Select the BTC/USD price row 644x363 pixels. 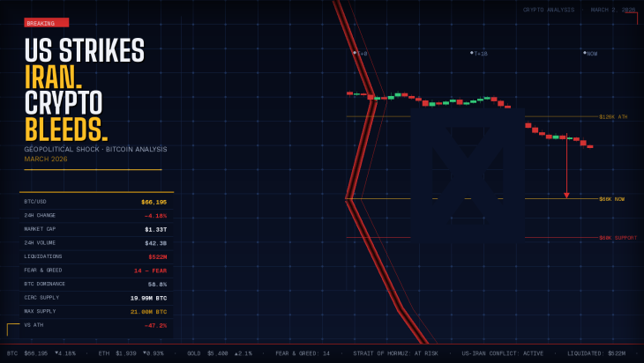coord(95,202)
